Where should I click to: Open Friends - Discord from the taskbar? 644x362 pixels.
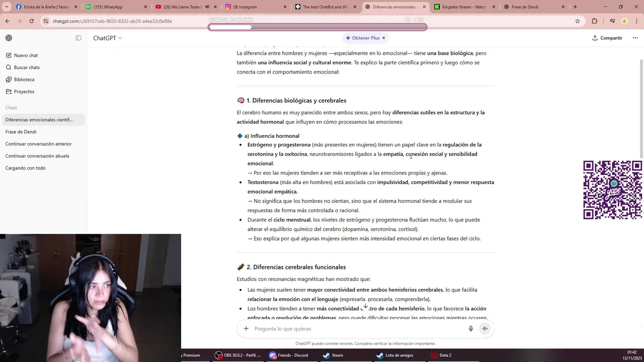(x=289, y=355)
